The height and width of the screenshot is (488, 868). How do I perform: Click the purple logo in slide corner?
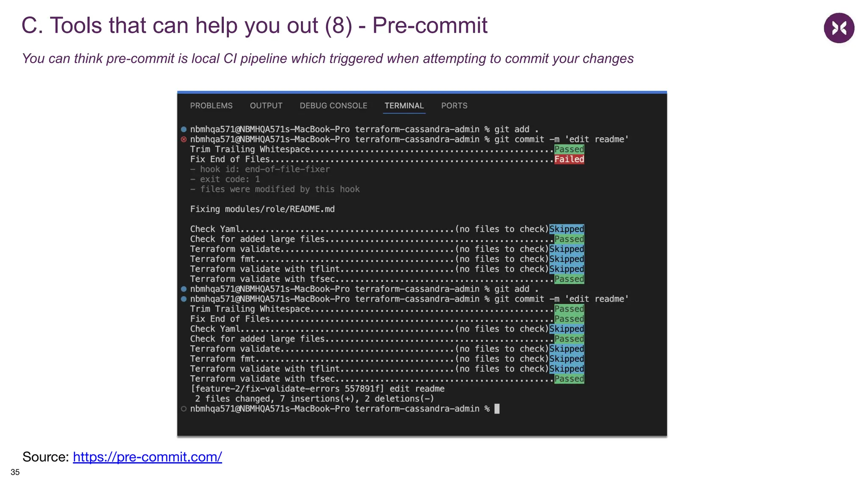click(839, 28)
